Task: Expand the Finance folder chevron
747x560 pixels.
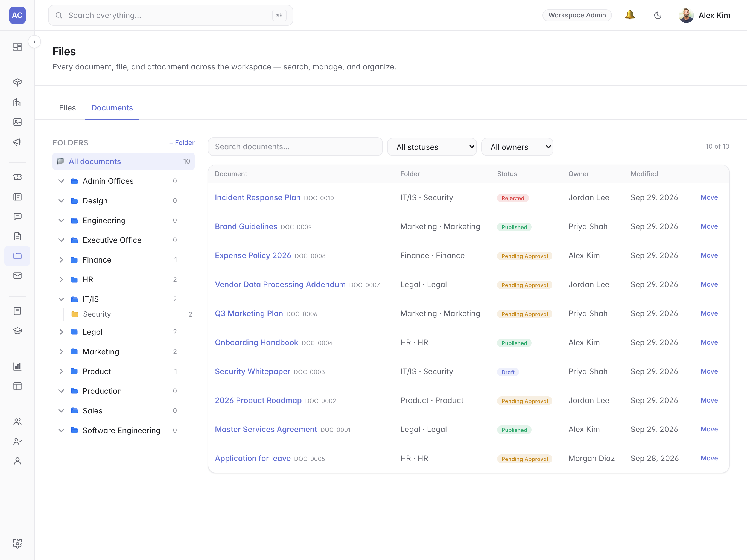Action: pyautogui.click(x=61, y=260)
